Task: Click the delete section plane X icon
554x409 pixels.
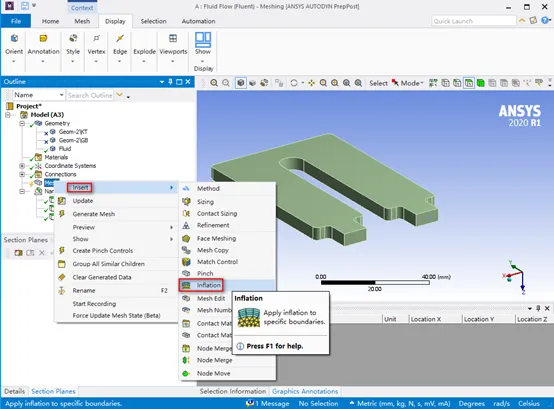Action: point(42,253)
